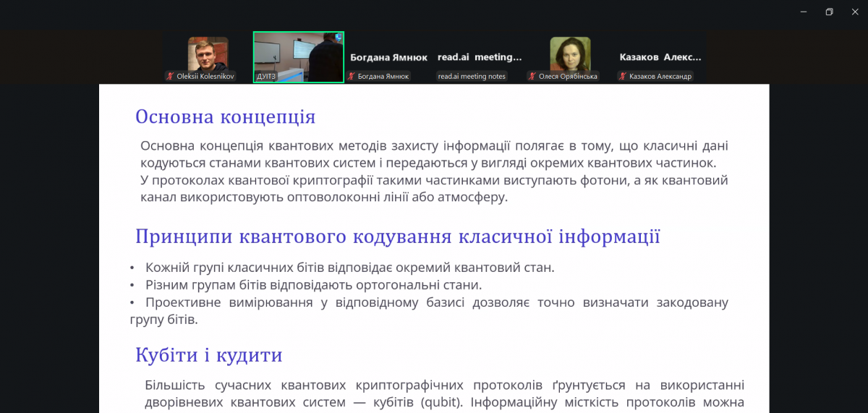The width and height of the screenshot is (868, 413).
Task: Select Олеся Орябінська's profile photo tile
Action: (x=569, y=54)
